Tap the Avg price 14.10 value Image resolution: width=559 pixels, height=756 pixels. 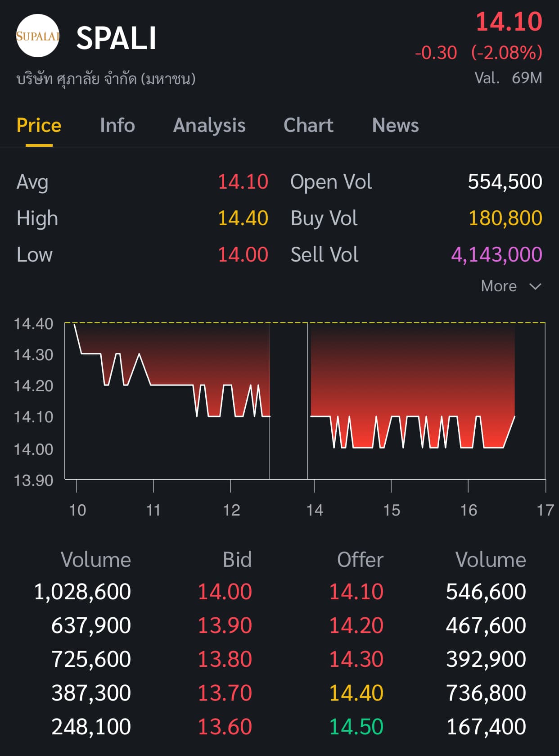(243, 182)
